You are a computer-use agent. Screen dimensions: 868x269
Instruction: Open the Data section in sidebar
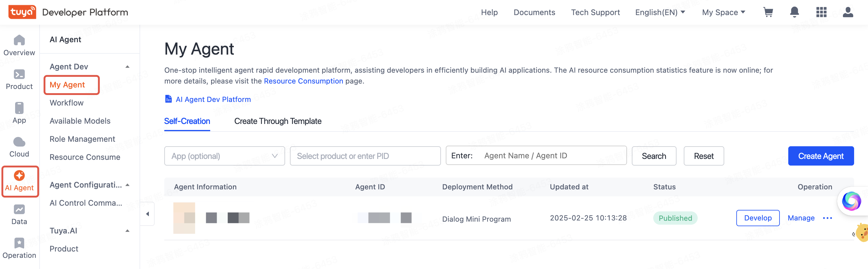pyautogui.click(x=19, y=214)
